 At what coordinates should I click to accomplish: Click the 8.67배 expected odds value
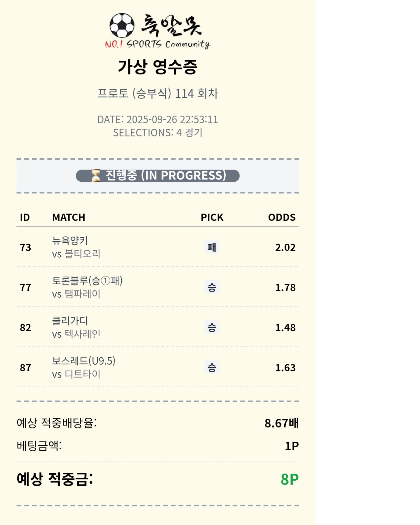pos(281,423)
